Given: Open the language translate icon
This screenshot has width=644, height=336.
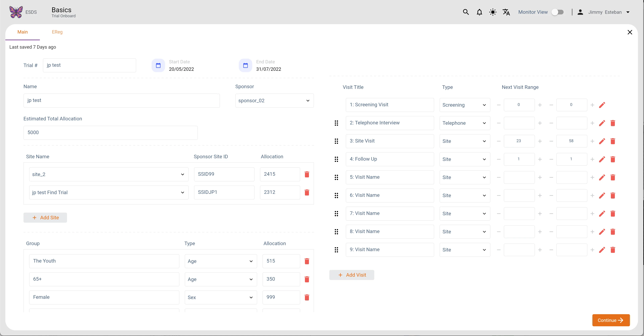Looking at the screenshot, I should tap(506, 12).
